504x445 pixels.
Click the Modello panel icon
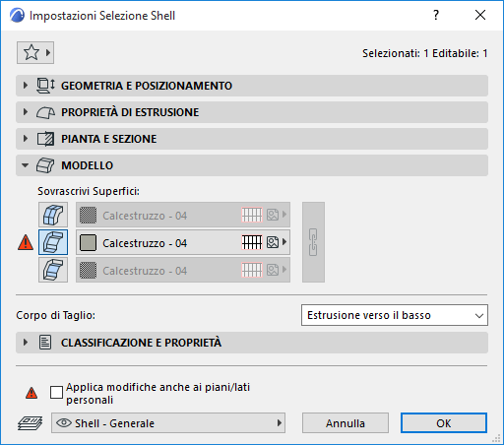coord(45,165)
